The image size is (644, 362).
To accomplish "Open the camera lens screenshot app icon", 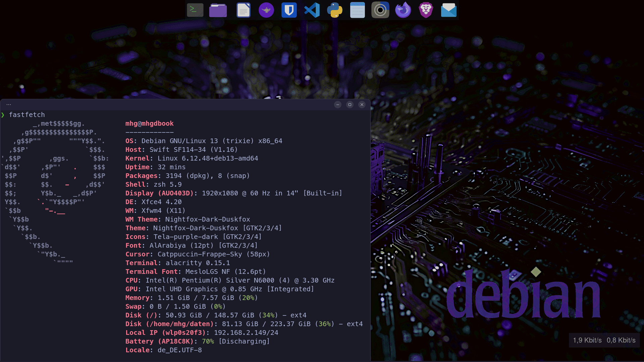I will pos(380,10).
